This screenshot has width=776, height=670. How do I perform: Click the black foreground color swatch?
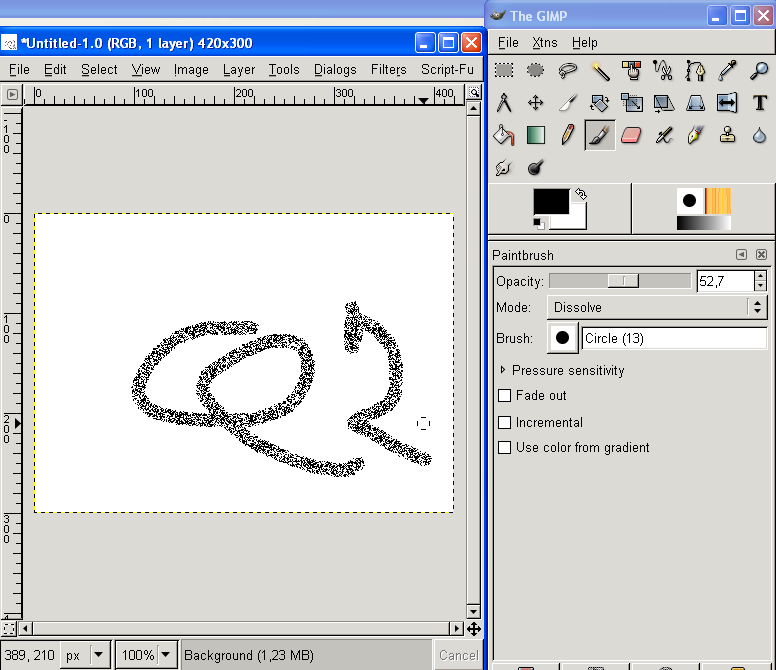point(550,202)
